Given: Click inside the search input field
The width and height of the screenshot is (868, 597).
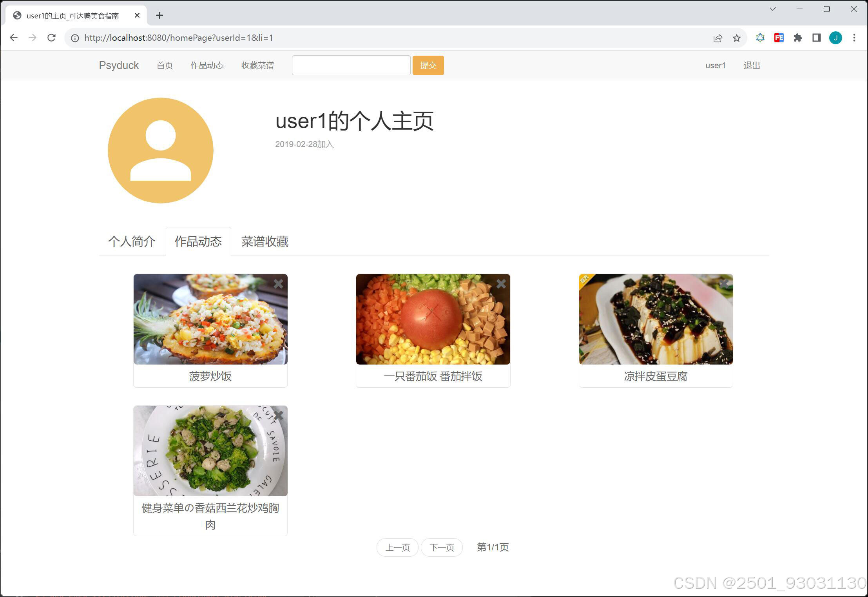Looking at the screenshot, I should click(351, 65).
